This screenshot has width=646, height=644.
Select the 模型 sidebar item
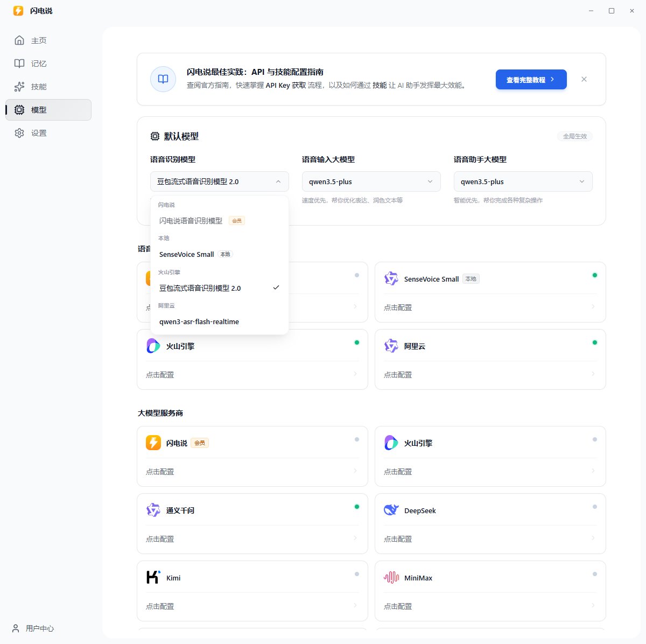(x=48, y=110)
